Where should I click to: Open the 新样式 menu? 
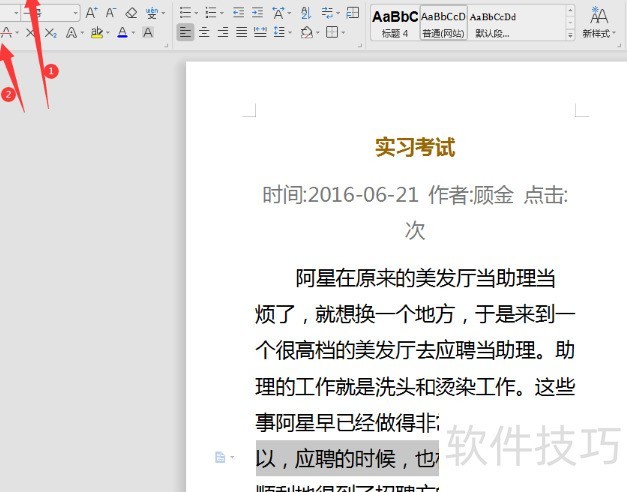tap(599, 22)
